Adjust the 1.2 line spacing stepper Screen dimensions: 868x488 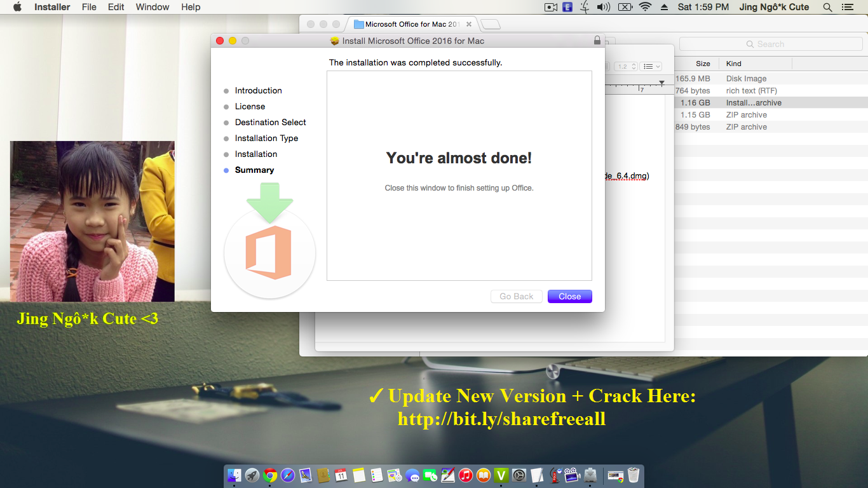(x=634, y=66)
